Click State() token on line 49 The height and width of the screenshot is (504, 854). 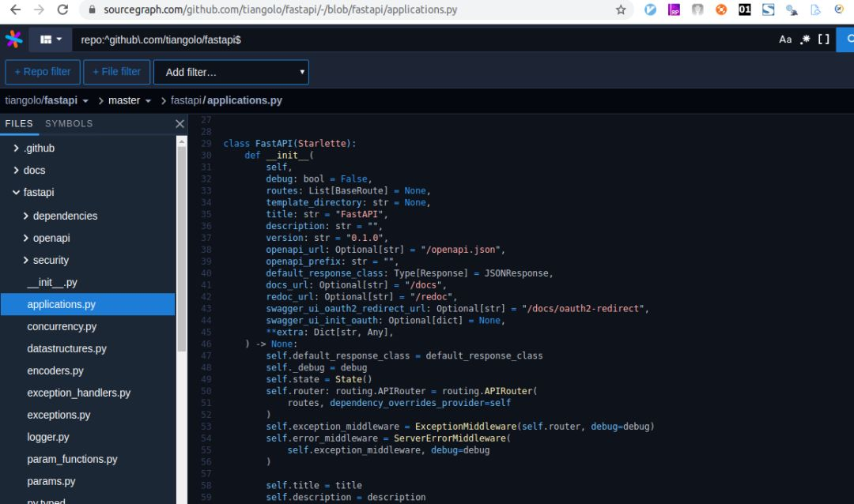pos(353,379)
